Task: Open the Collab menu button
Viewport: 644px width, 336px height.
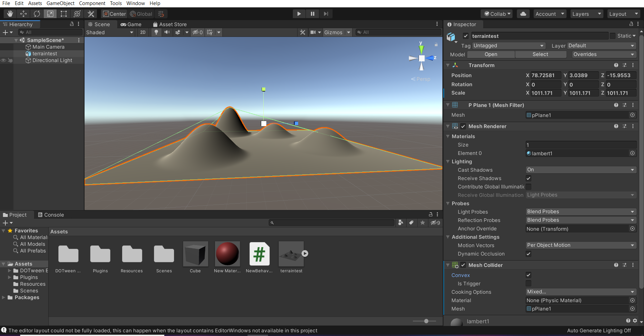Action: click(497, 14)
